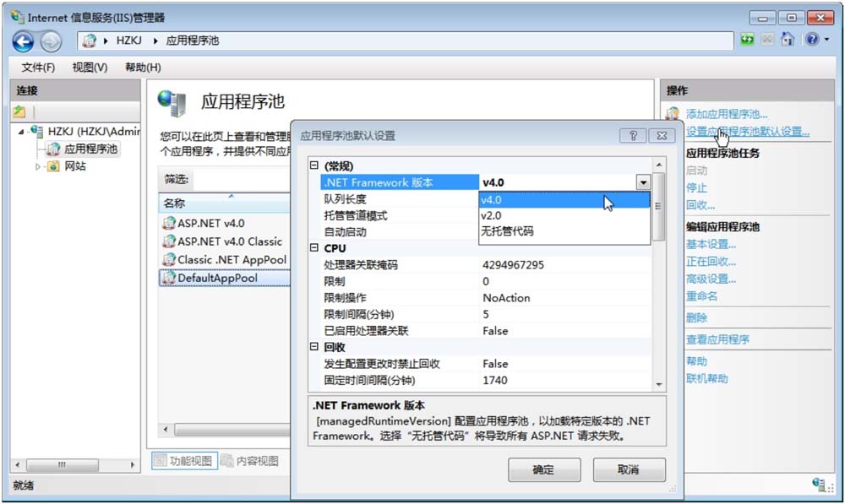The image size is (845, 504).
Task: Click pool list scroll left arrow
Action: 166,429
